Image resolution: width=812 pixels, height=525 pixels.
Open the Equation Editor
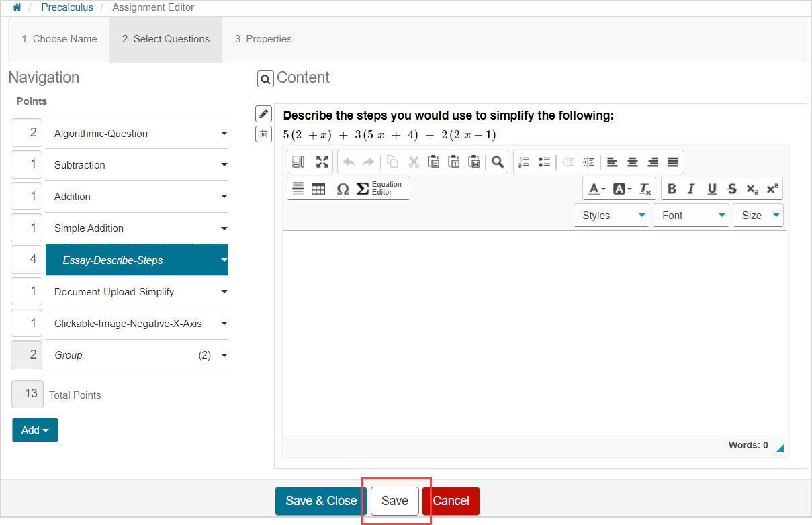[379, 189]
